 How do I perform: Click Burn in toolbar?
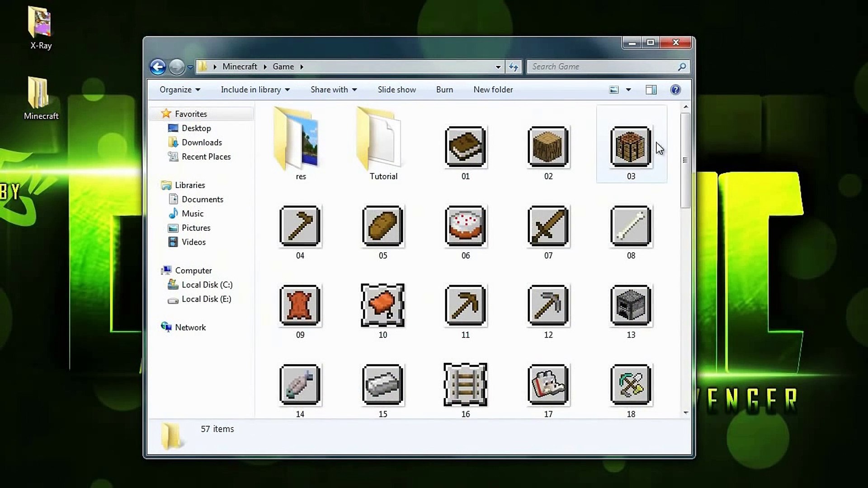click(x=444, y=89)
